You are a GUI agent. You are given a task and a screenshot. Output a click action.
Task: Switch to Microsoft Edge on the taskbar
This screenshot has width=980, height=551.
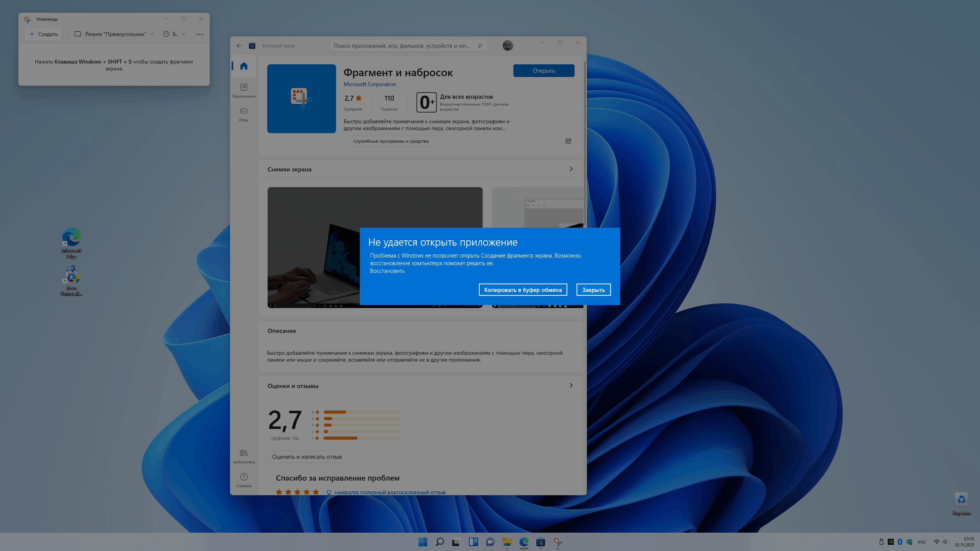pyautogui.click(x=524, y=542)
